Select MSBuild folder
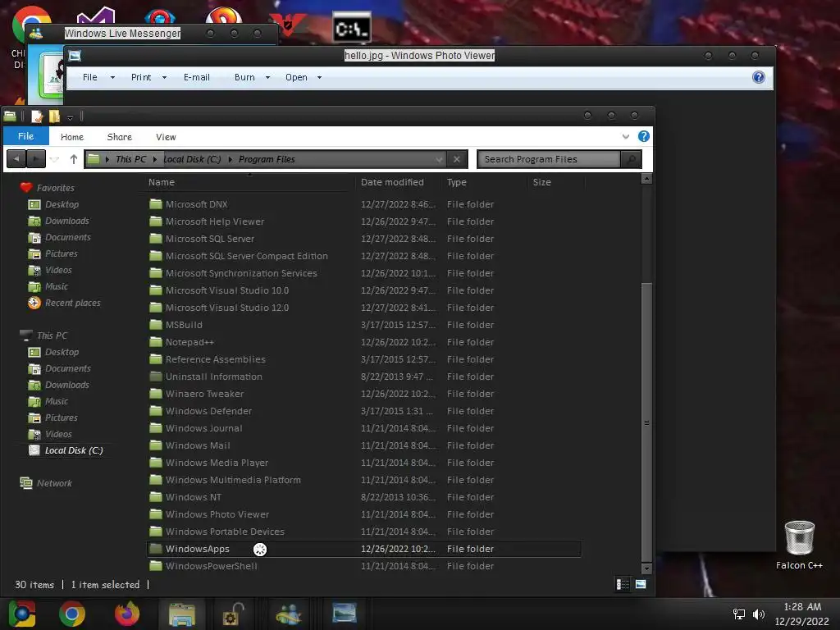 184,325
